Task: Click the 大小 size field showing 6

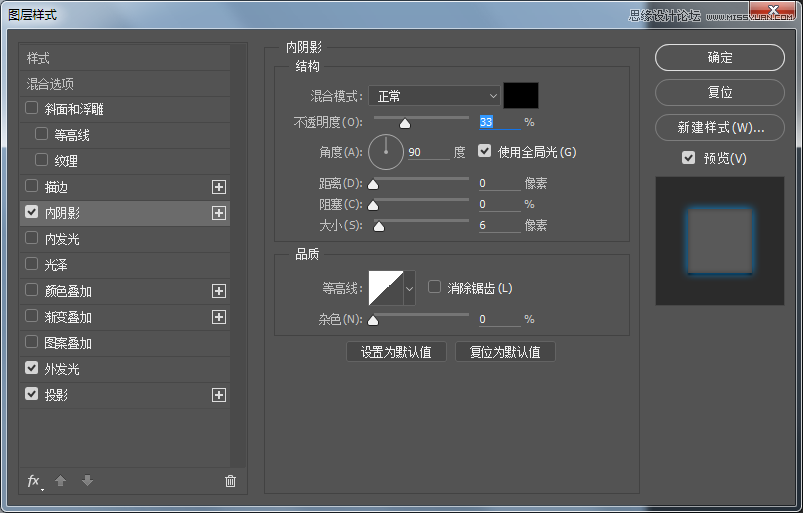Action: click(499, 225)
